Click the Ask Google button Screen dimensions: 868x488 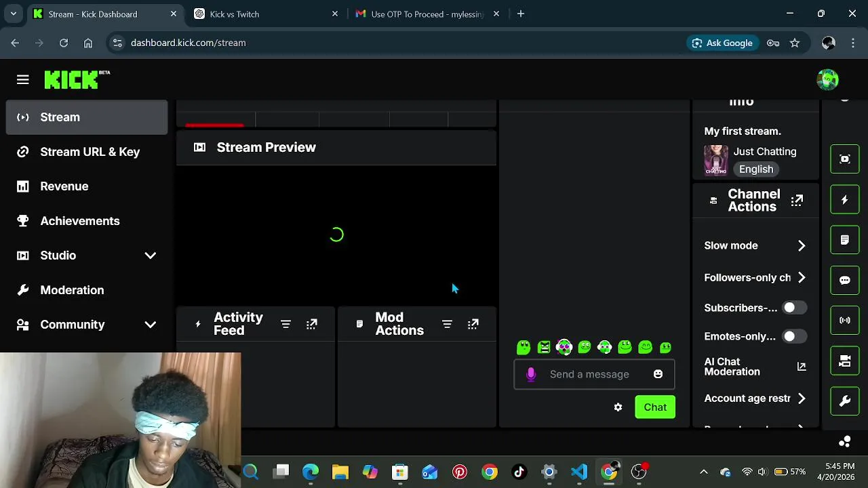point(722,43)
